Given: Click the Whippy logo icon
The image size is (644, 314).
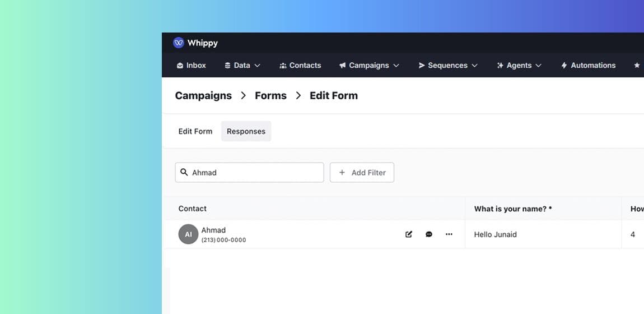Looking at the screenshot, I should click(x=179, y=43).
